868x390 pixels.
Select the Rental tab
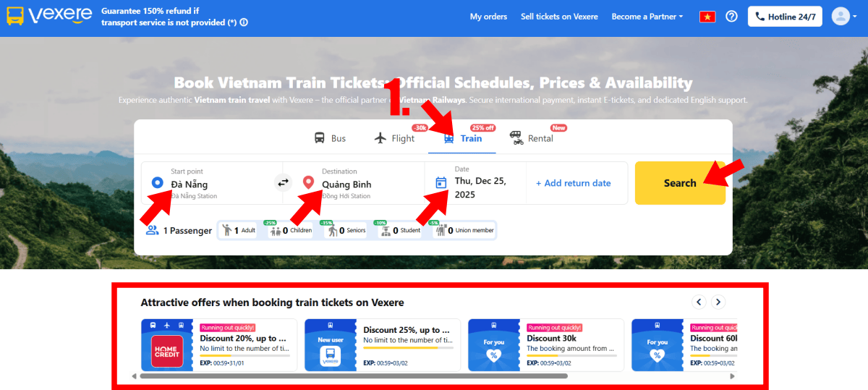click(532, 138)
